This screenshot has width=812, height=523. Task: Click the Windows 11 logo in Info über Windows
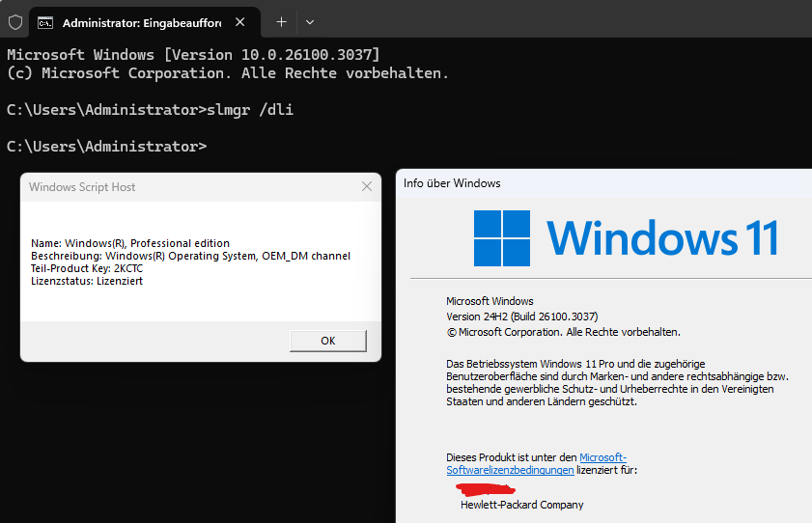pyautogui.click(x=626, y=238)
